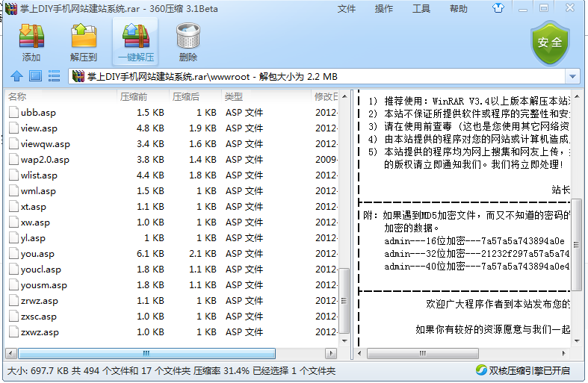Select the you.asp file icon
The width and height of the screenshot is (588, 383).
pyautogui.click(x=14, y=254)
